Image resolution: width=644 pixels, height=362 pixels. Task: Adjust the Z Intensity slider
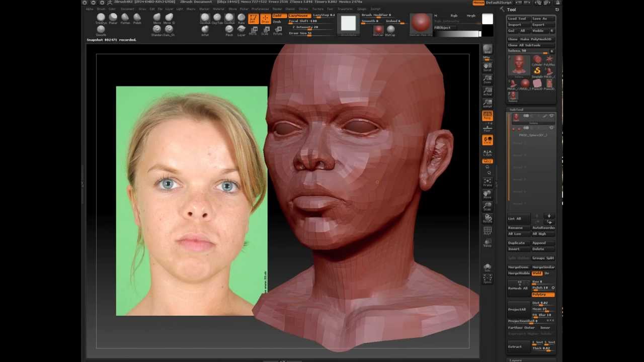point(310,28)
